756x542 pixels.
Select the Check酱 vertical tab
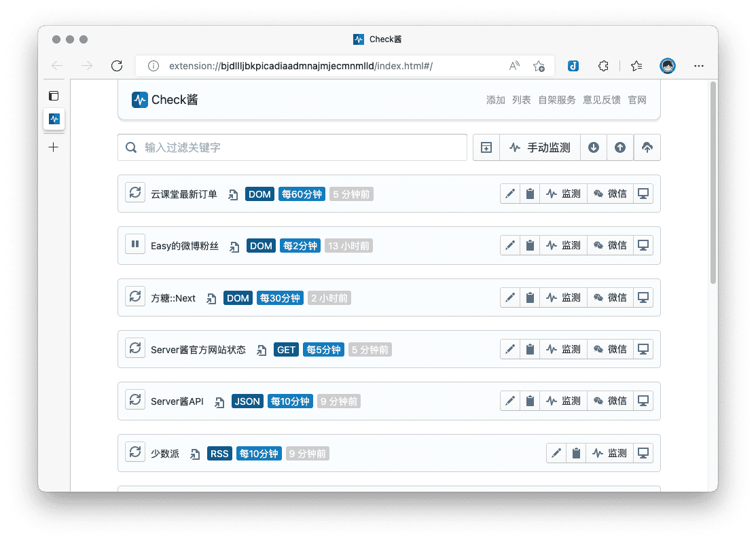(54, 119)
